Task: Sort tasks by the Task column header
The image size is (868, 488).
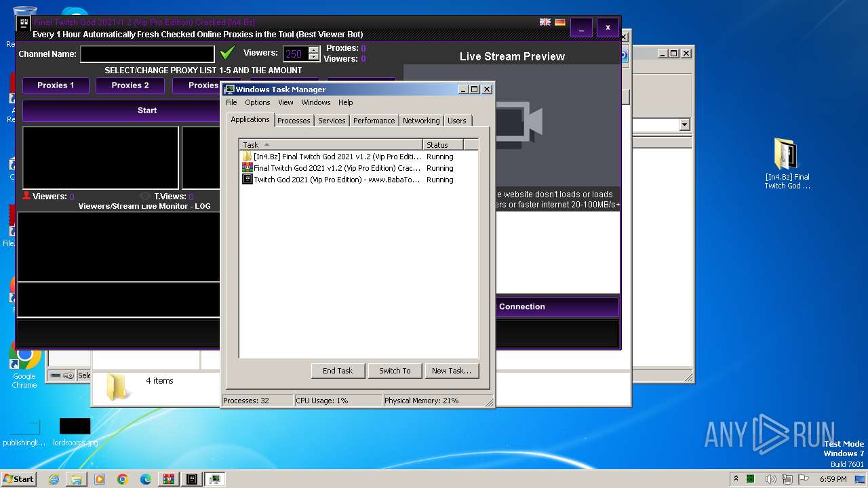Action: coord(332,144)
